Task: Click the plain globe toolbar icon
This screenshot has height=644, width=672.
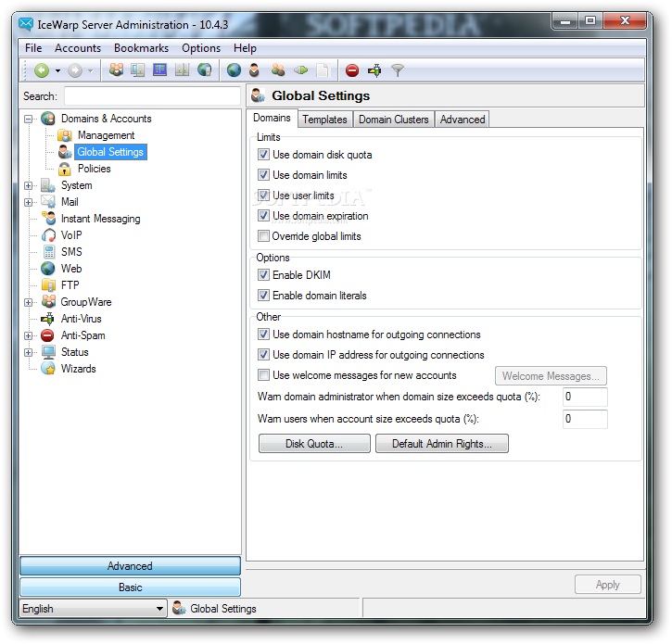Action: pyautogui.click(x=234, y=69)
